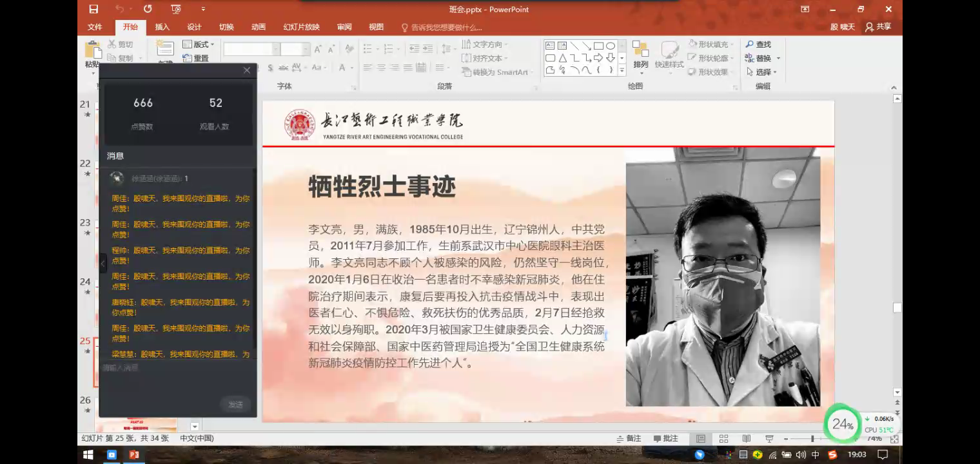980x464 pixels.
Task: Go to the 幻灯片放映 (Slide Show) tab
Action: [x=301, y=27]
